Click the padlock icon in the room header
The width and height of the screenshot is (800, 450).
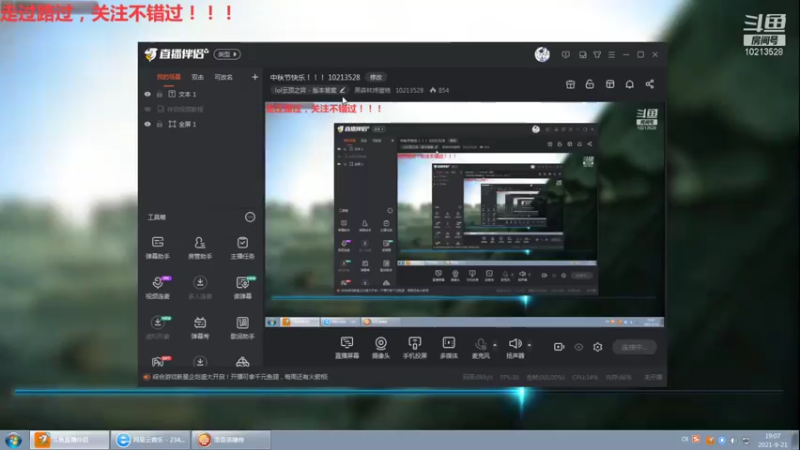click(590, 84)
